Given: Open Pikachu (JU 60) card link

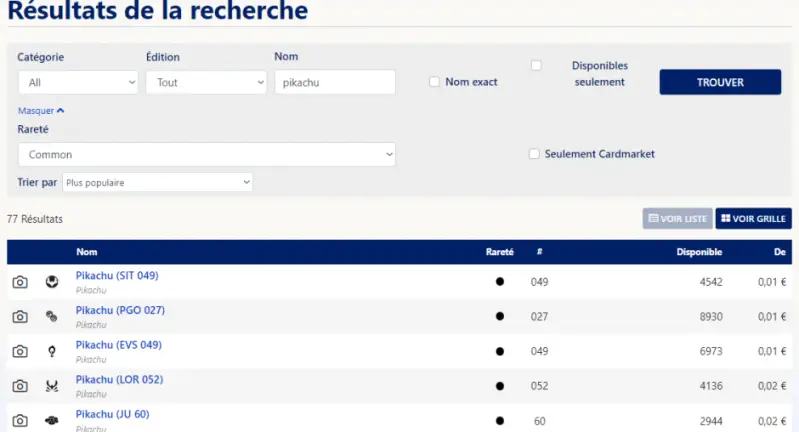Looking at the screenshot, I should coord(113,414).
